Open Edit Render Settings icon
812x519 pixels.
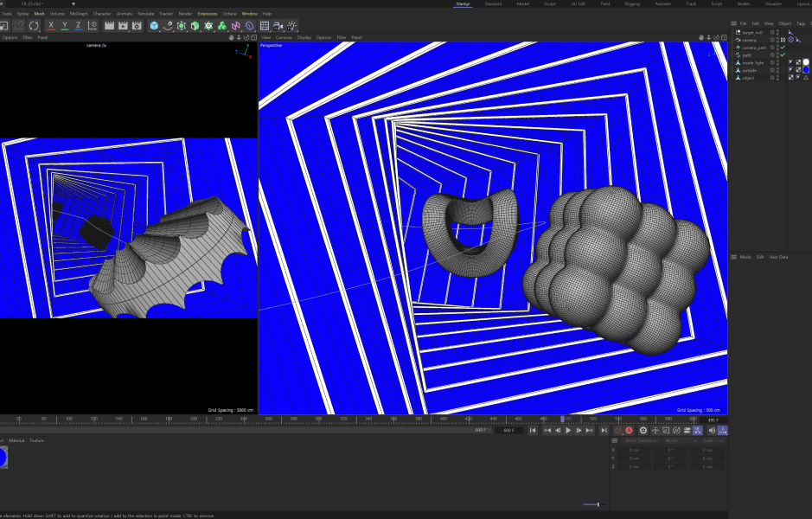click(x=137, y=25)
